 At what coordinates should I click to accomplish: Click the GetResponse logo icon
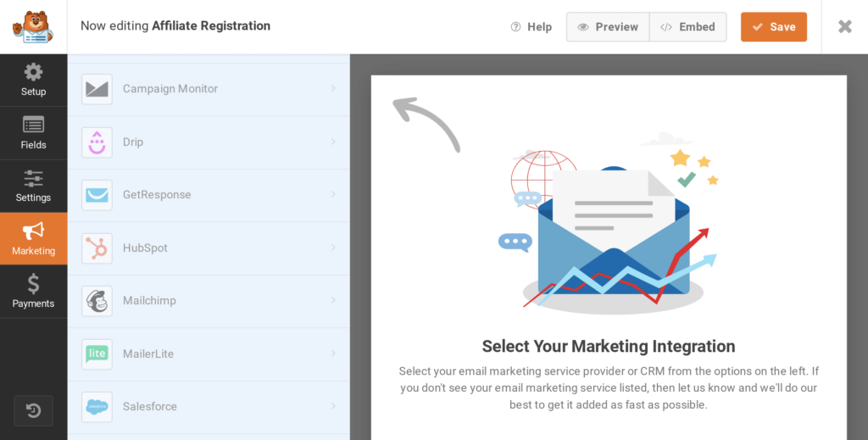pyautogui.click(x=97, y=195)
